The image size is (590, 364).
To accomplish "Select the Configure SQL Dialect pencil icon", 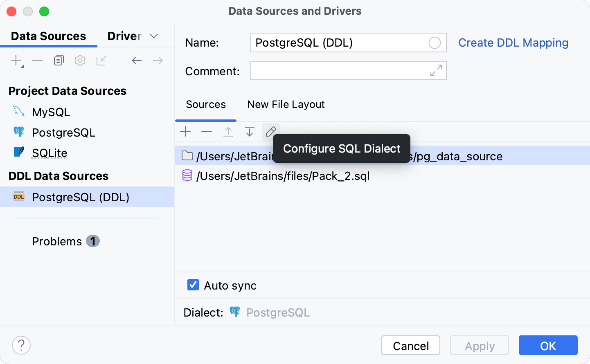I will 271,131.
